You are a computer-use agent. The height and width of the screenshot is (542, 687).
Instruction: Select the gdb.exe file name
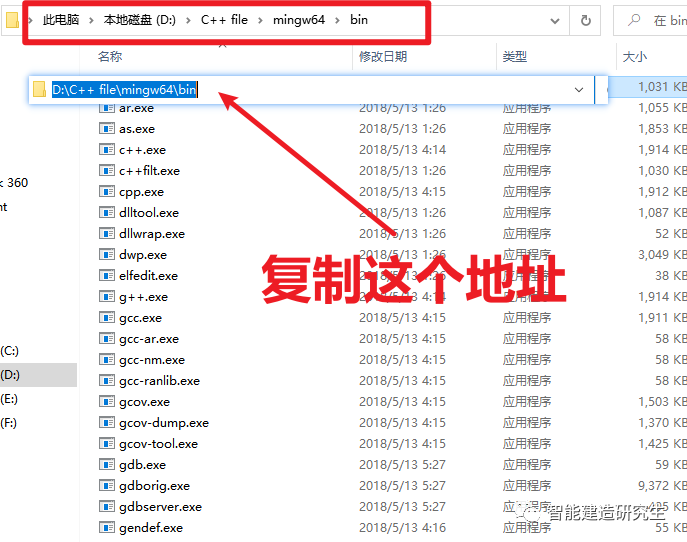(x=142, y=465)
